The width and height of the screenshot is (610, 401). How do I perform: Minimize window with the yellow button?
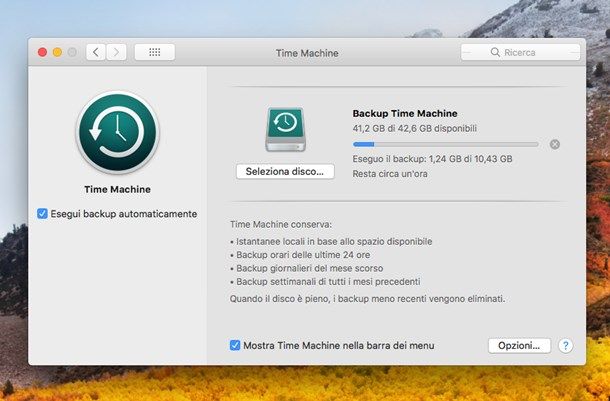(57, 52)
